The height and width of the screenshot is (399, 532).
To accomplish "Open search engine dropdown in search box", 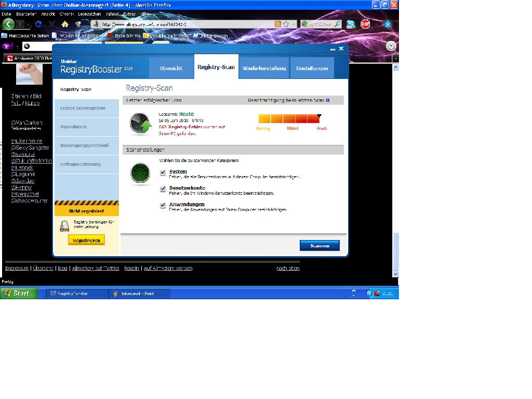I will [311, 24].
